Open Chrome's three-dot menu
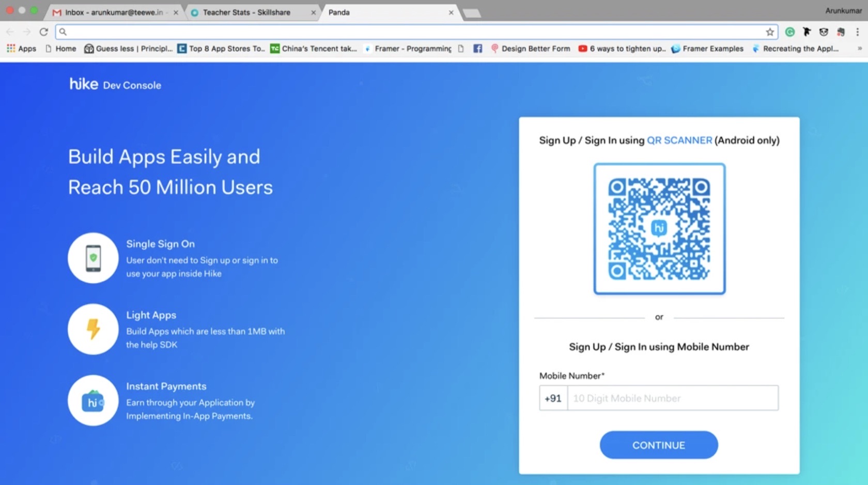The image size is (868, 485). (858, 32)
